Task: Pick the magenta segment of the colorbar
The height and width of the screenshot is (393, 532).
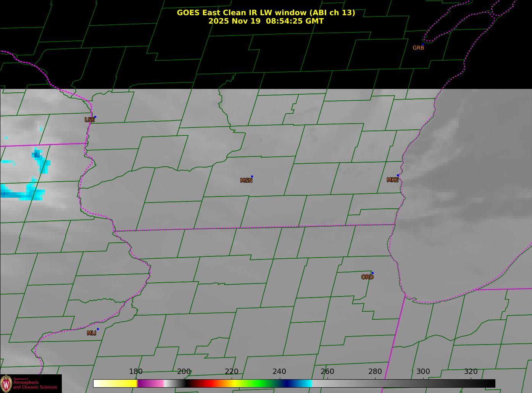Action: click(150, 383)
